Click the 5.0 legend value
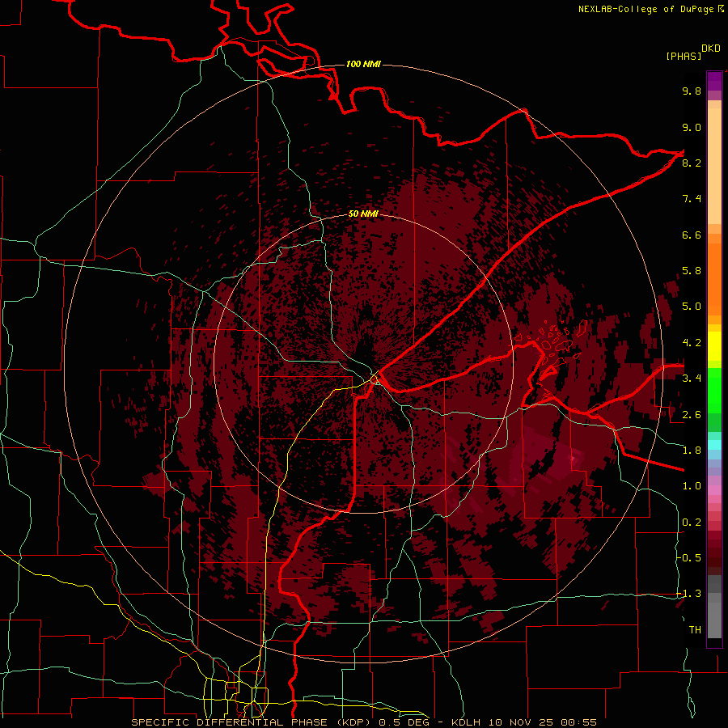 [x=692, y=307]
